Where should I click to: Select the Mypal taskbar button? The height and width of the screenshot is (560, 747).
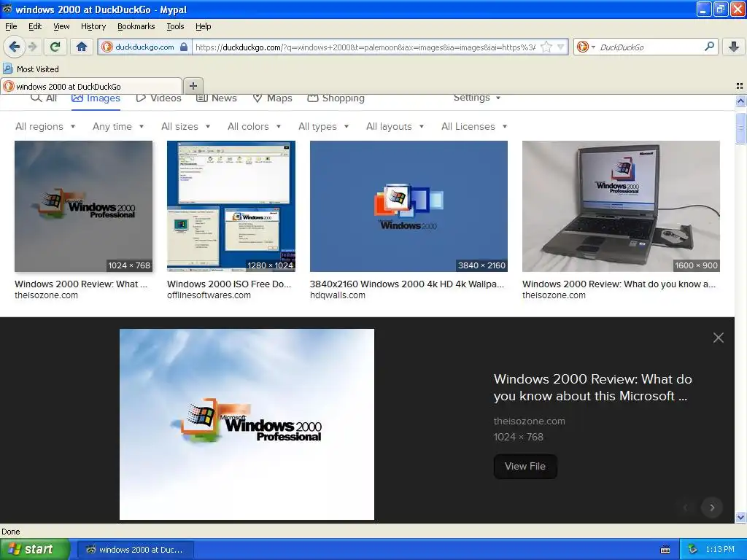tap(135, 550)
